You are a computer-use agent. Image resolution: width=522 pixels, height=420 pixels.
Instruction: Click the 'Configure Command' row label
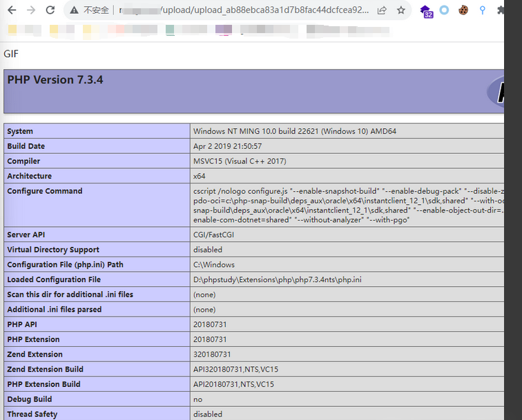tap(45, 191)
